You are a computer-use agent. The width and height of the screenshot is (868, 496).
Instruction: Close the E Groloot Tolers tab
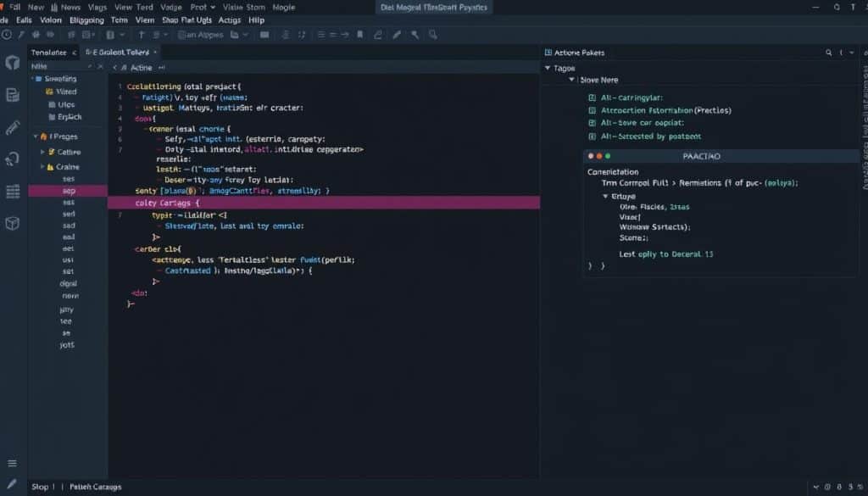click(x=156, y=52)
